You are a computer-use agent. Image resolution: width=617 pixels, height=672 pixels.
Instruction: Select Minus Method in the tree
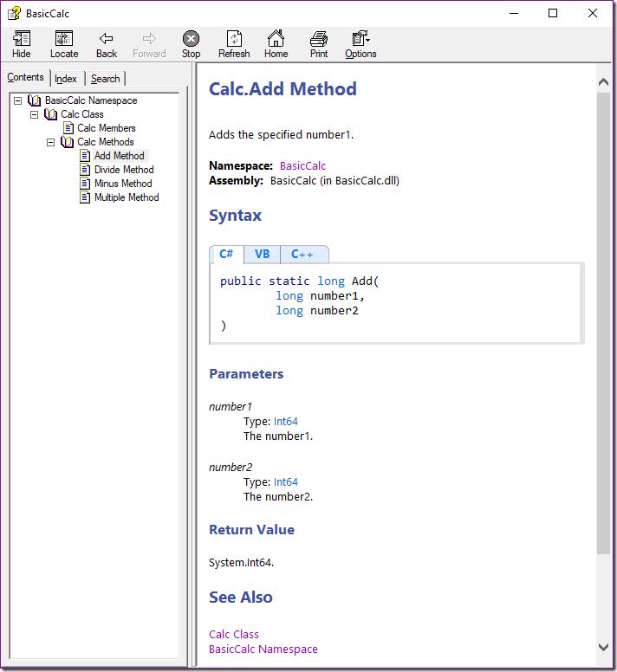[123, 183]
